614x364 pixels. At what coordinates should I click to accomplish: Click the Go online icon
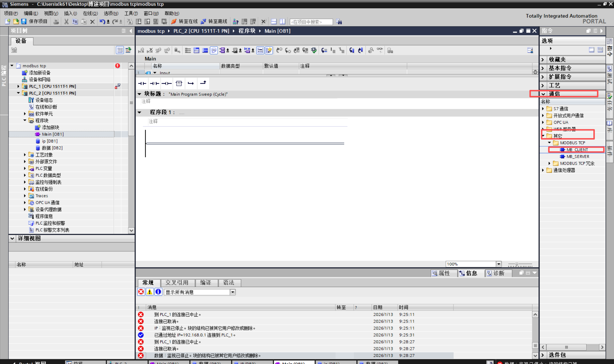pyautogui.click(x=174, y=22)
